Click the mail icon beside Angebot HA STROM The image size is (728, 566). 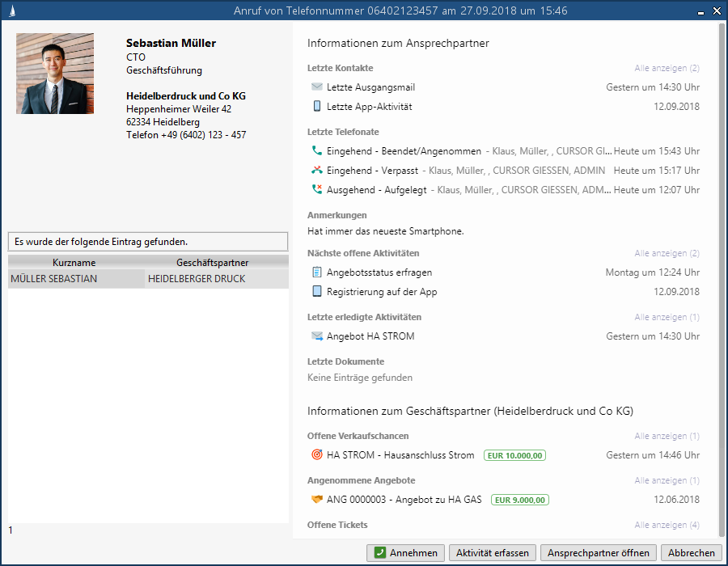point(316,336)
